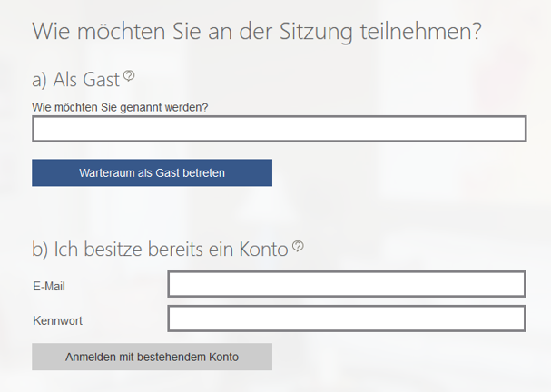Focus the guest name input field

(x=280, y=129)
